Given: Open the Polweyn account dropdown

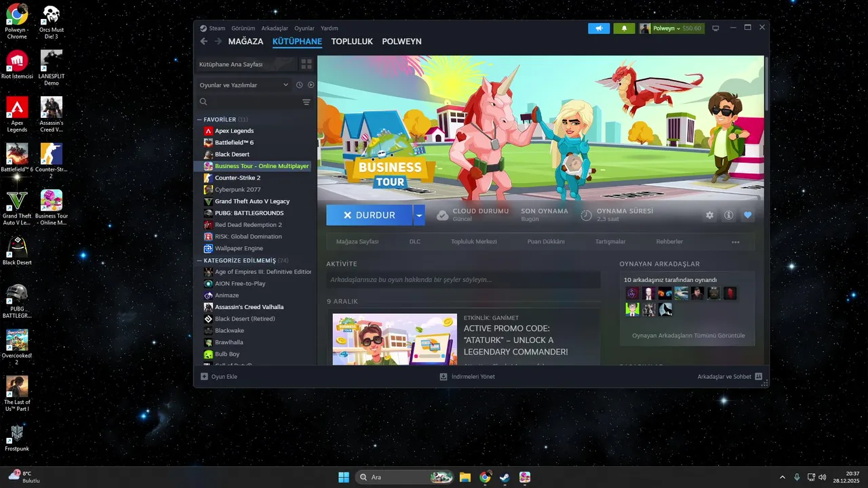Looking at the screenshot, I should [x=672, y=28].
